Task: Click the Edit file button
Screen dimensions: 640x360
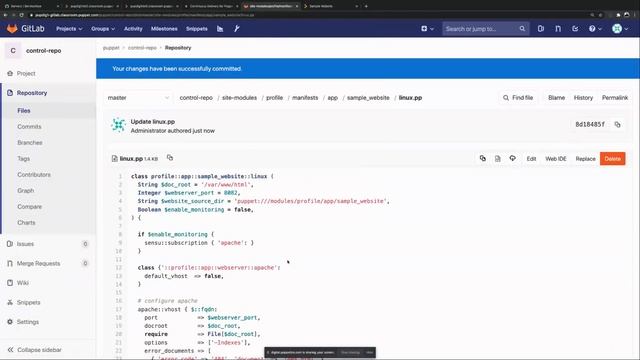Action: coord(531,159)
